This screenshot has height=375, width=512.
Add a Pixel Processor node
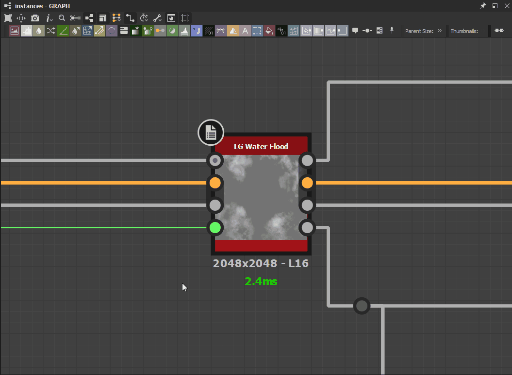click(209, 31)
